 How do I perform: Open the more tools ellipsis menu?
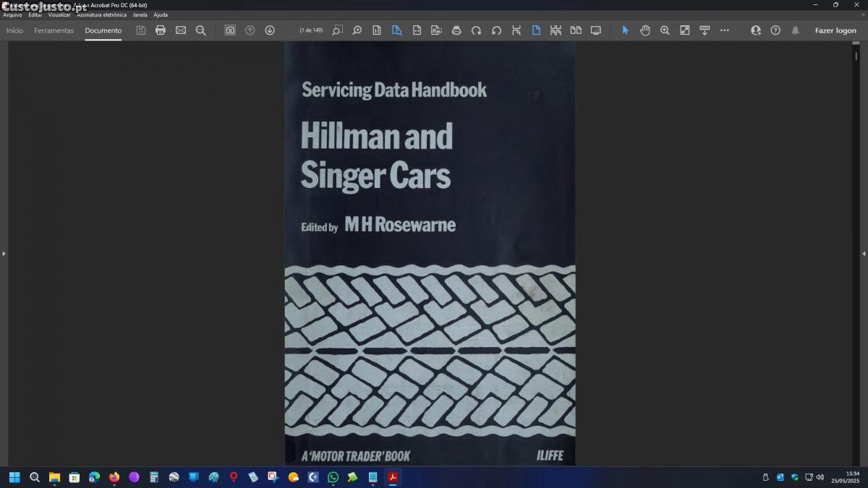tap(725, 30)
